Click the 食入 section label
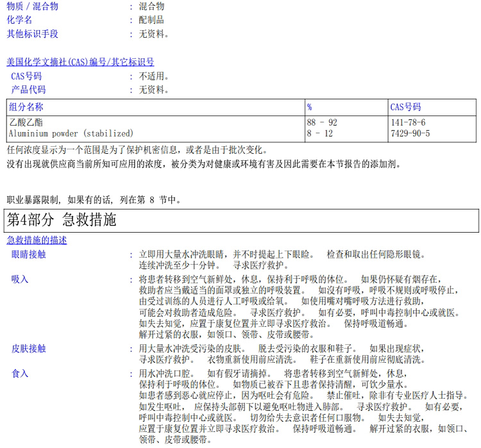 [x=20, y=373]
